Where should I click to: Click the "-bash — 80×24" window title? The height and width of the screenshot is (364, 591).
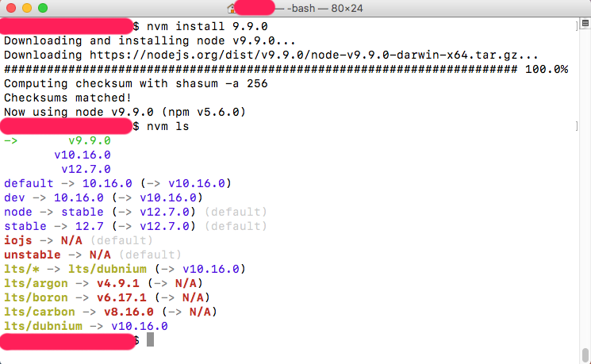pos(325,8)
